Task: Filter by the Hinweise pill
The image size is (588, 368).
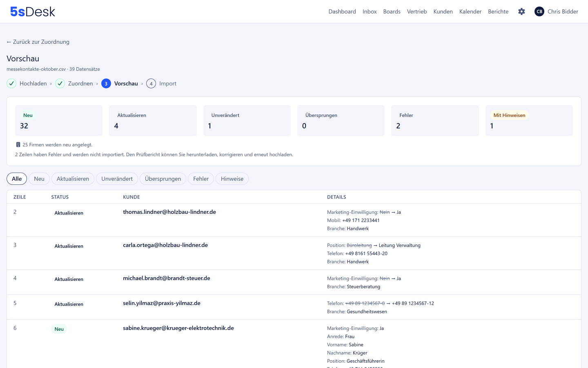Action: coord(232,179)
